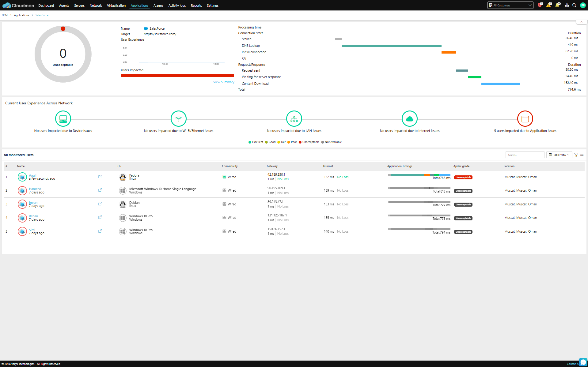Click the Device issues stage icon
Image resolution: width=588 pixels, height=367 pixels.
click(x=63, y=118)
